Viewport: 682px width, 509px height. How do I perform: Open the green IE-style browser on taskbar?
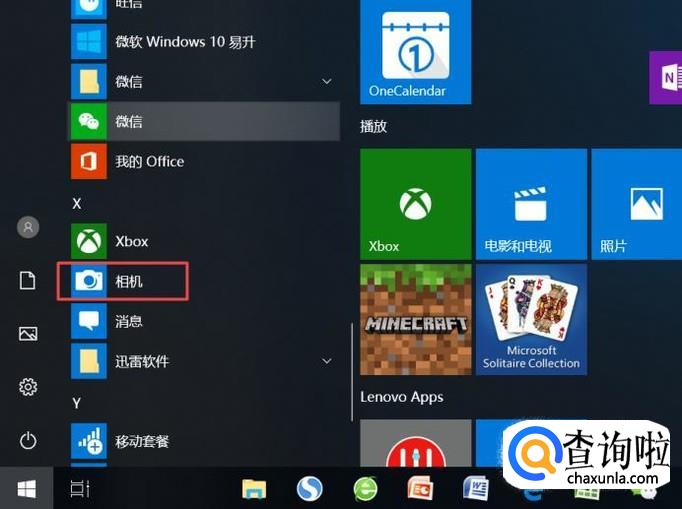pyautogui.click(x=365, y=489)
